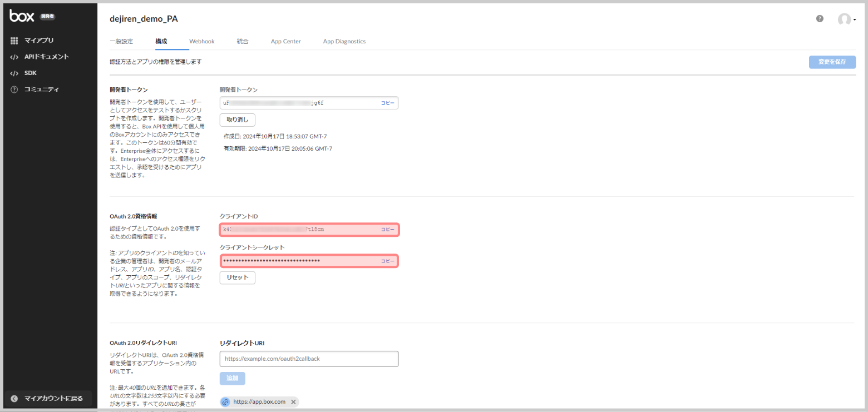The image size is (868, 412).
Task: Copy the クライアントID value
Action: (x=387, y=230)
